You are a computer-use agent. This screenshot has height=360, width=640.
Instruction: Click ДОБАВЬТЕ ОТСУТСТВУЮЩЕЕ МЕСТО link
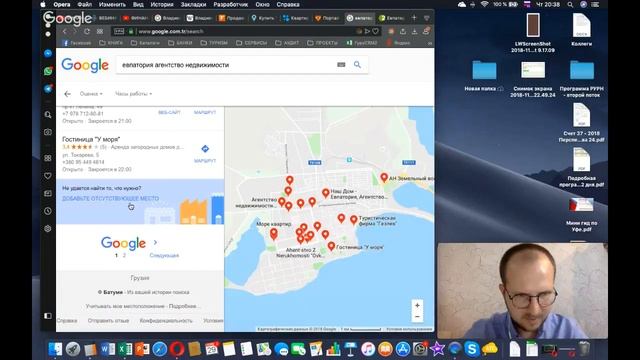point(111,198)
